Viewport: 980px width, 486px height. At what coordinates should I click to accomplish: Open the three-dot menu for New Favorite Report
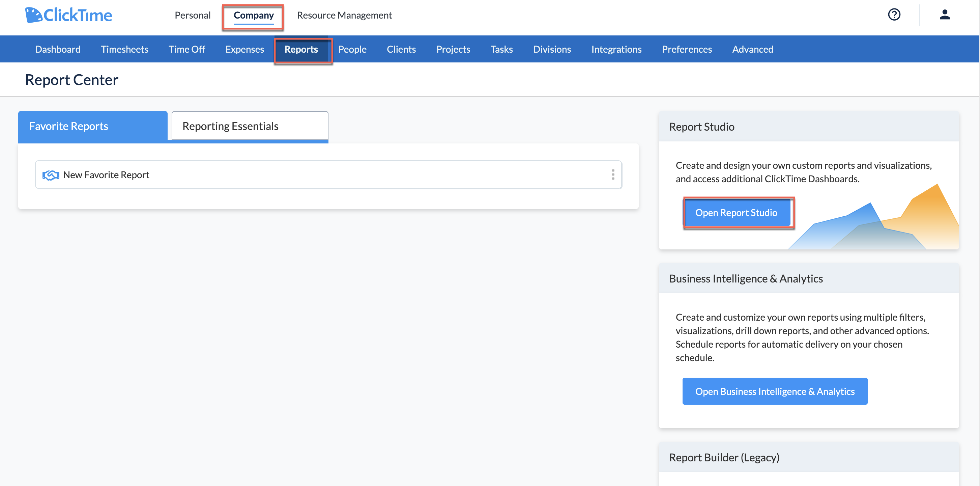point(612,174)
